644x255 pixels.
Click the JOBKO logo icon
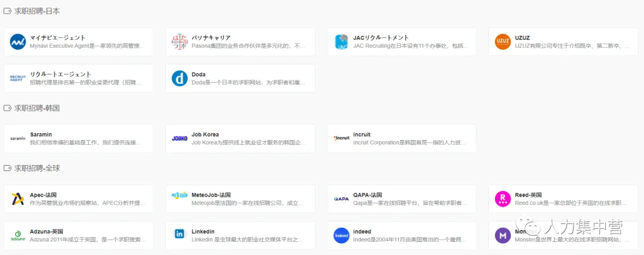(x=179, y=138)
